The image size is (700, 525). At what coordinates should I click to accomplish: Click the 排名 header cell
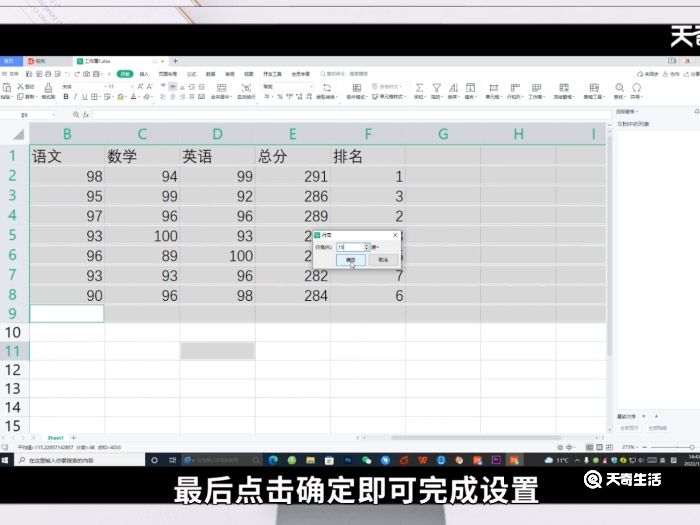tap(368, 156)
